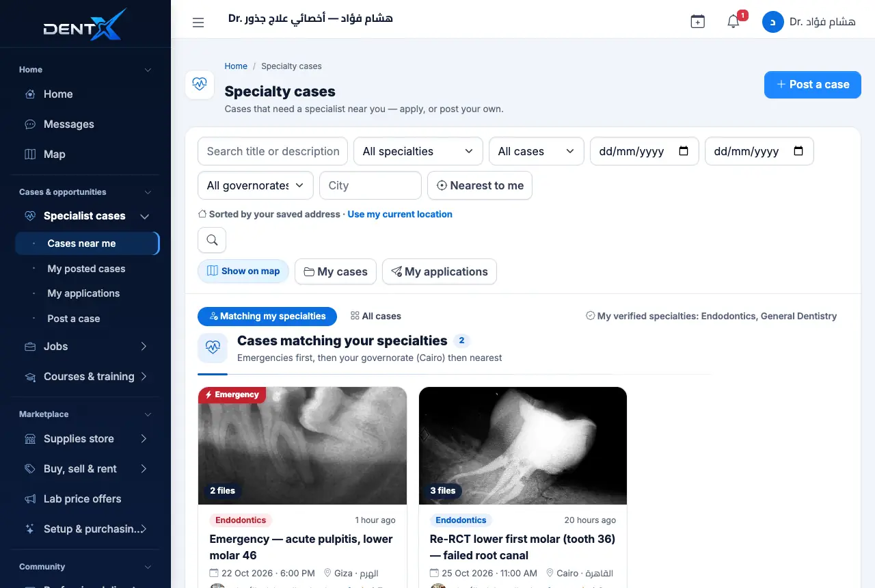The image size is (875, 588).
Task: Open Map in the sidebar
Action: (85, 155)
